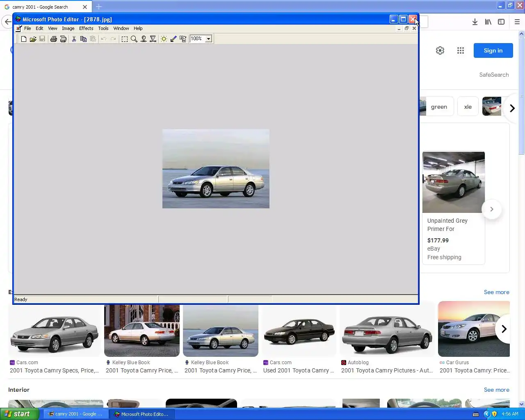Click browser Sign in button
Viewport: 525px width, 420px height.
tap(493, 50)
